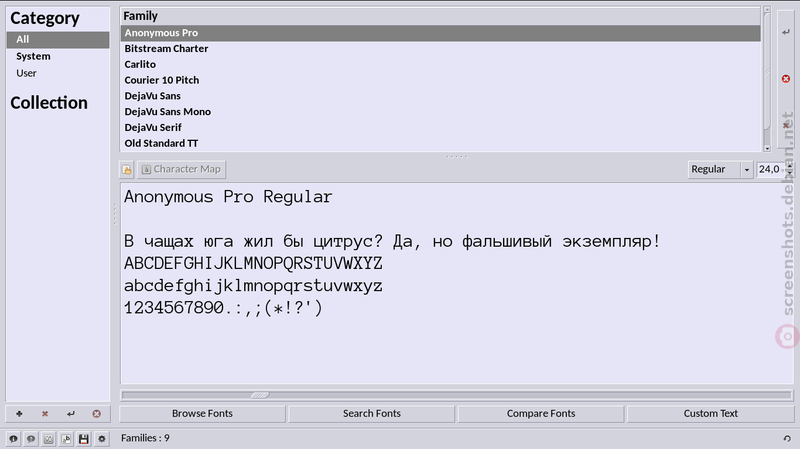Switch to Search Fonts mode
Screen dimensions: 800x449
pos(371,414)
